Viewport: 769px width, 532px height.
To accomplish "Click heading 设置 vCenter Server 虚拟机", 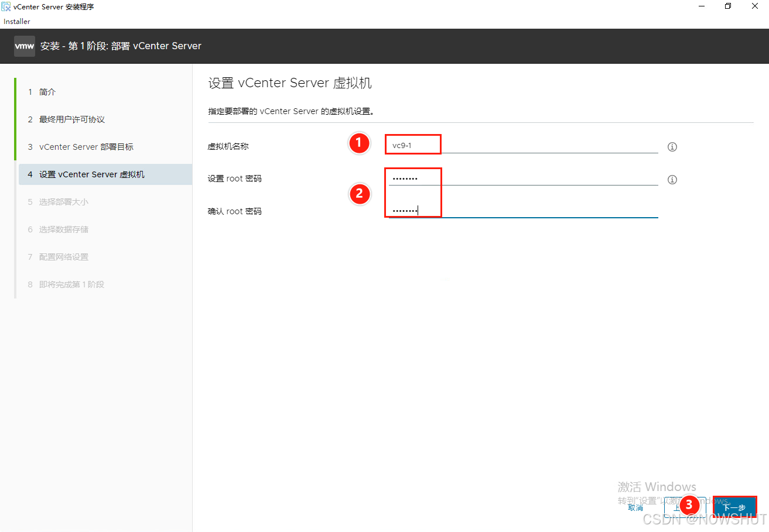I will click(x=290, y=83).
